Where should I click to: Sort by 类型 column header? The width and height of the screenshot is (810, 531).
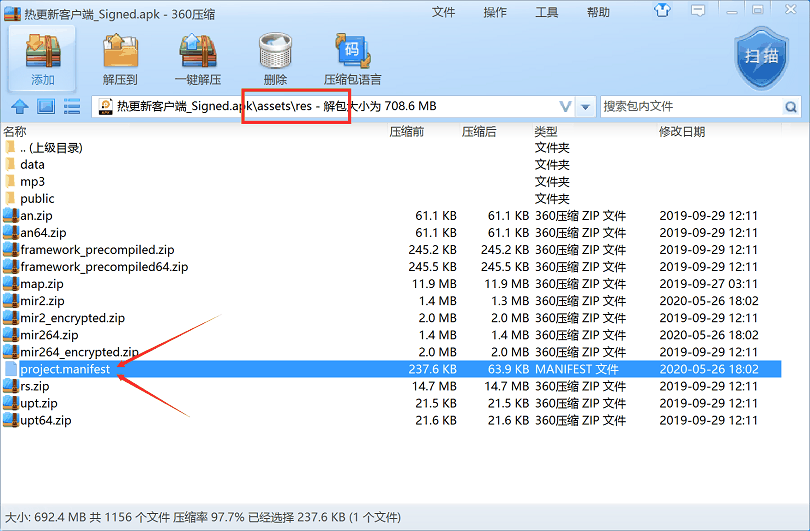pyautogui.click(x=546, y=132)
